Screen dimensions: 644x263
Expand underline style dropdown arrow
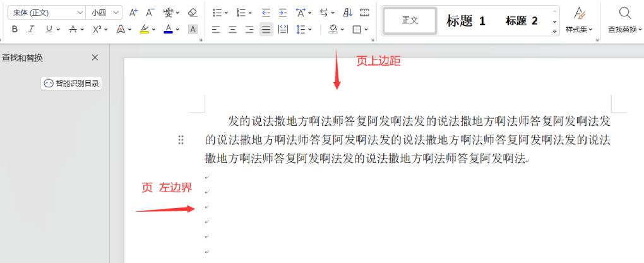[x=58, y=30]
